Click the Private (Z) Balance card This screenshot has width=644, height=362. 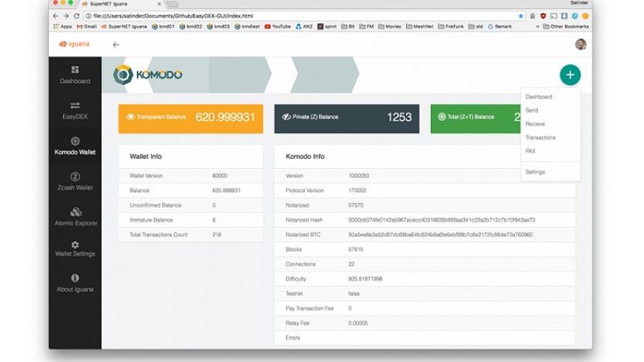tap(346, 118)
